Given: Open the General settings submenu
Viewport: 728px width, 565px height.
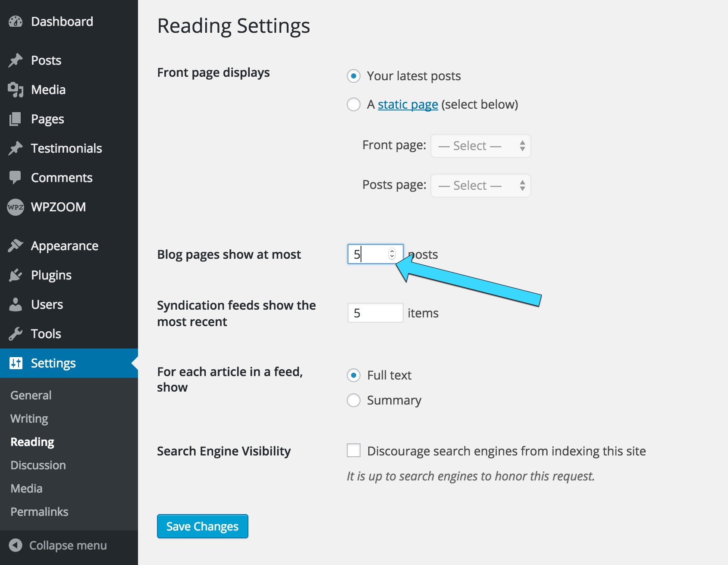Looking at the screenshot, I should pyautogui.click(x=31, y=395).
